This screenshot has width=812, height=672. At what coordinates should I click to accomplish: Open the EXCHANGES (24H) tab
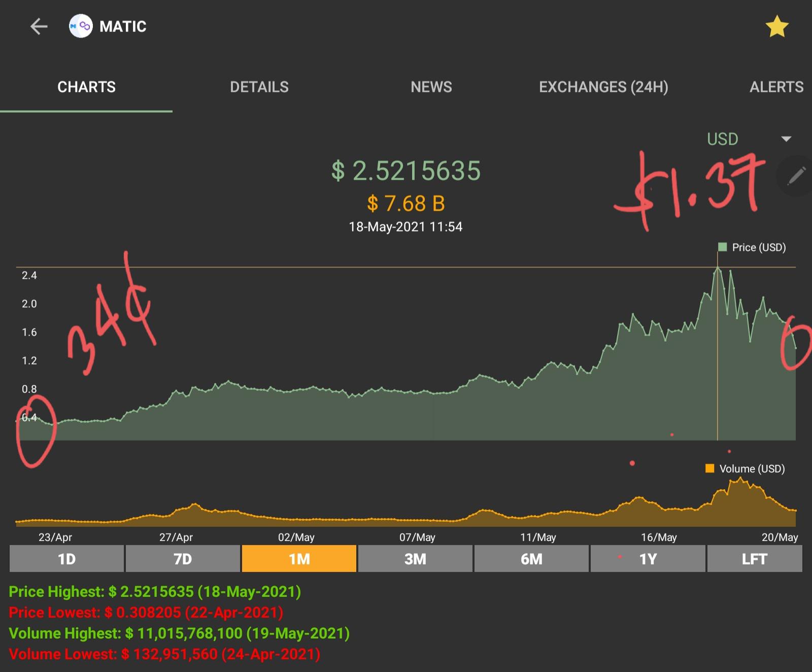tap(603, 87)
